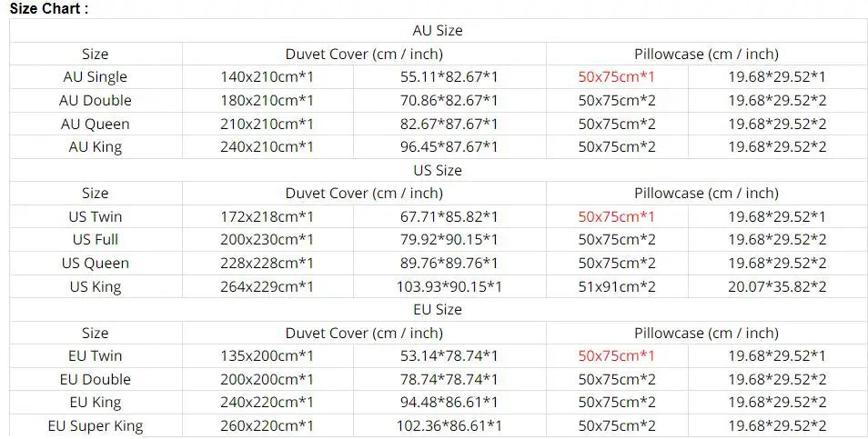868x439 pixels.
Task: Click the Size Chart heading text
Action: coord(49,8)
